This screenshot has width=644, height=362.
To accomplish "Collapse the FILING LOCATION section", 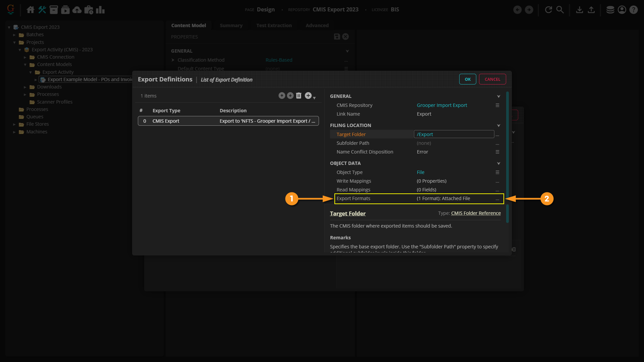I will point(498,126).
